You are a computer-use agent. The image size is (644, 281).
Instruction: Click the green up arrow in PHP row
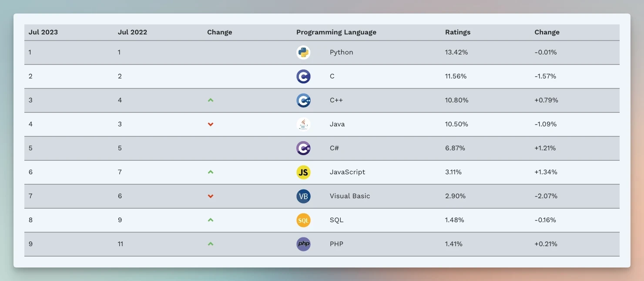[x=211, y=244]
